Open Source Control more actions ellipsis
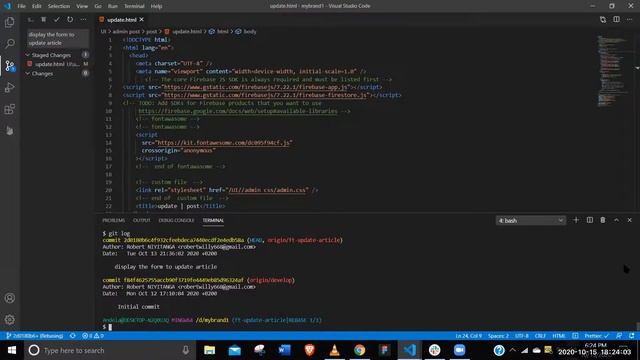 tap(83, 20)
